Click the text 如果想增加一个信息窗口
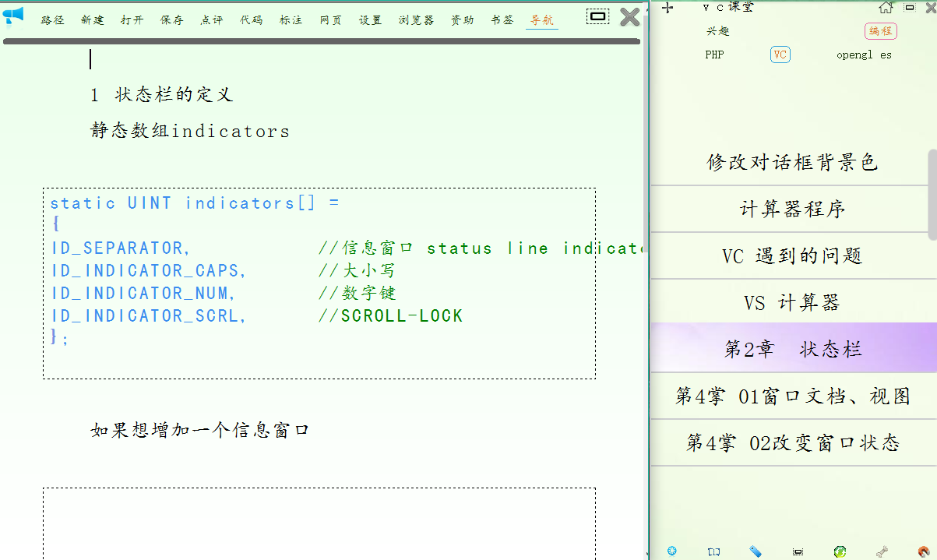937x560 pixels. [x=200, y=430]
